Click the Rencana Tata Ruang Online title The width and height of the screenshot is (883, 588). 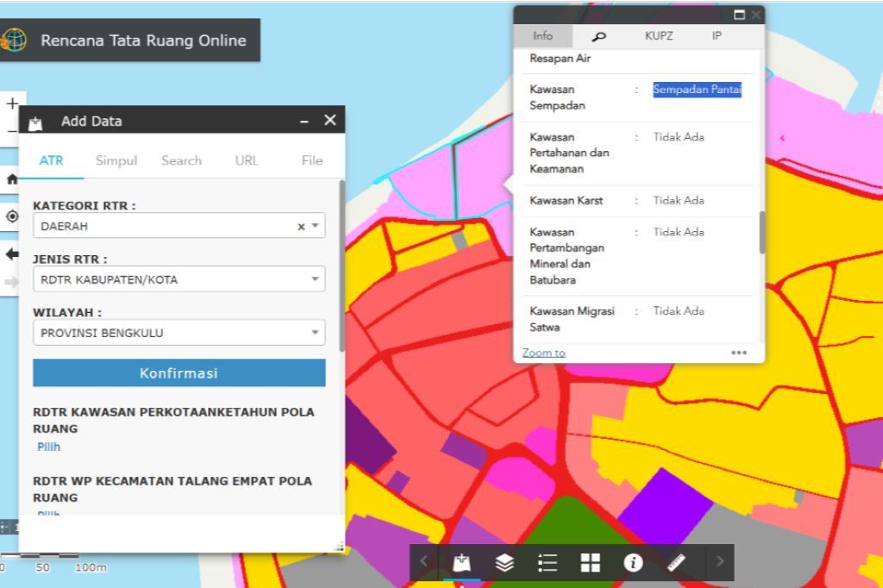[x=144, y=40]
